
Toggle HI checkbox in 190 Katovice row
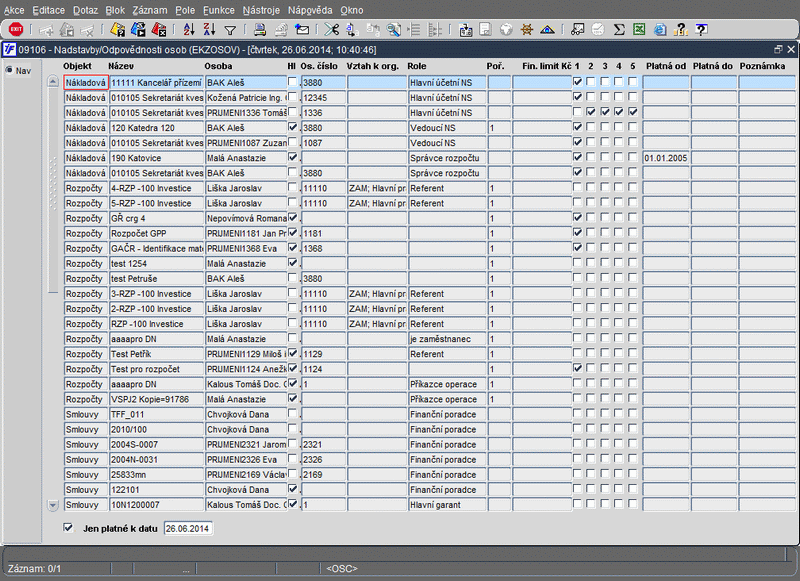[x=292, y=157]
